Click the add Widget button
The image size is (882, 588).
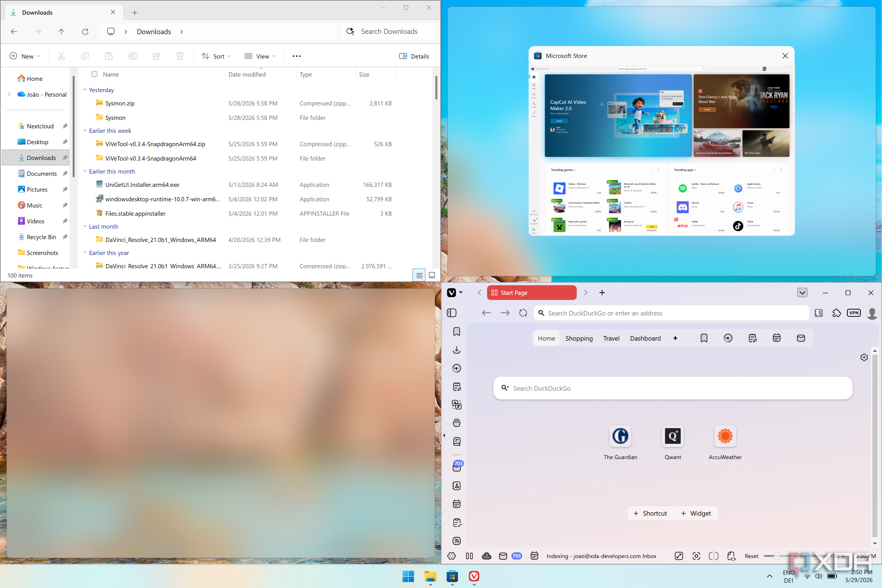pos(696,513)
